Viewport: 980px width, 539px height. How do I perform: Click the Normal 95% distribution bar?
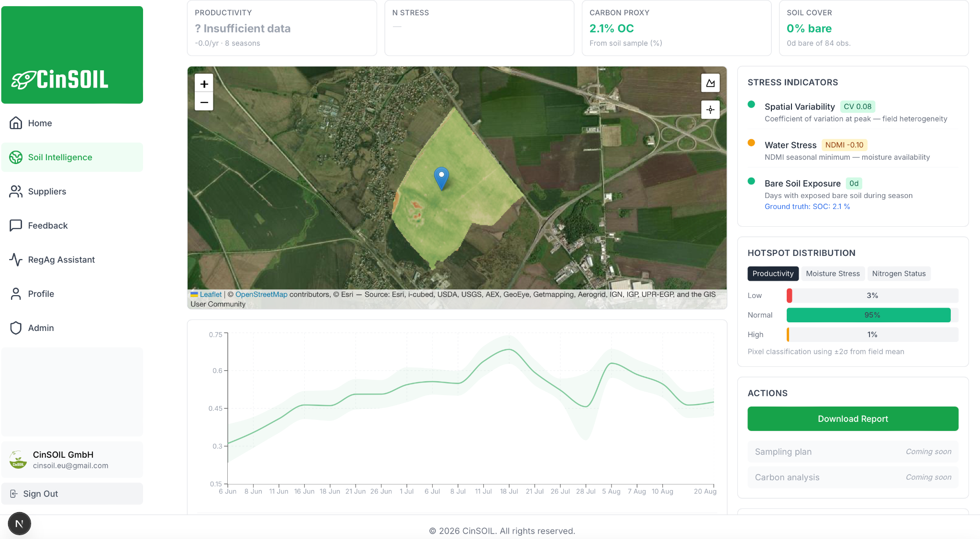pyautogui.click(x=869, y=315)
